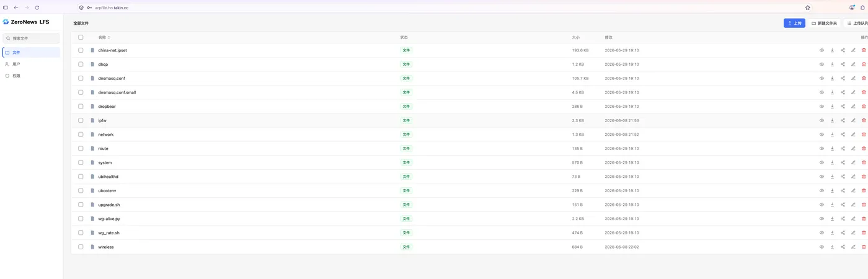Click the 修改 column header

[x=609, y=37]
